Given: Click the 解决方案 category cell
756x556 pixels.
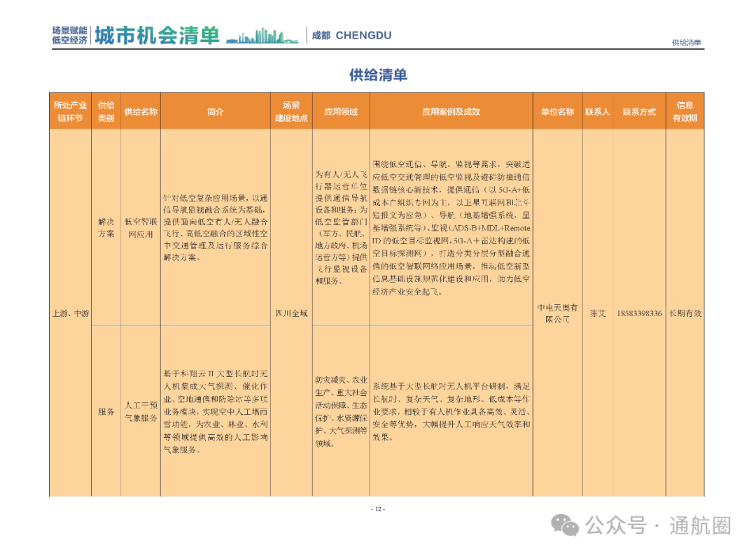Looking at the screenshot, I should point(106,227).
